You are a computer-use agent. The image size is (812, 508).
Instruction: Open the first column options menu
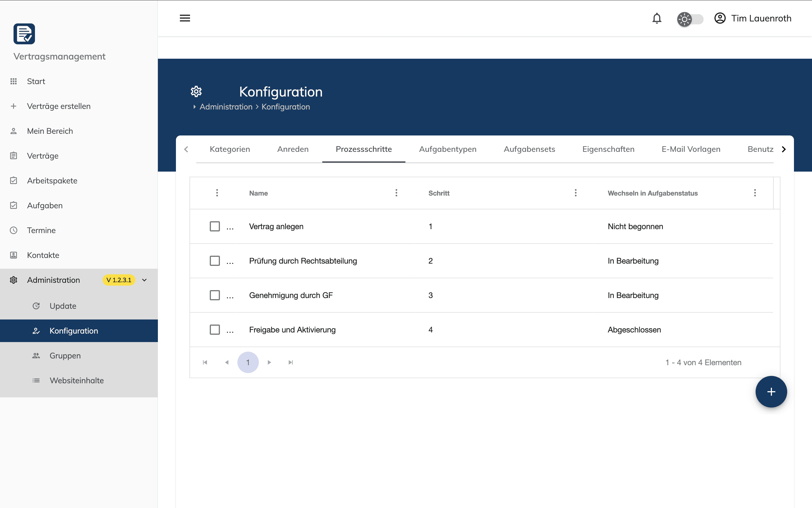pos(217,193)
